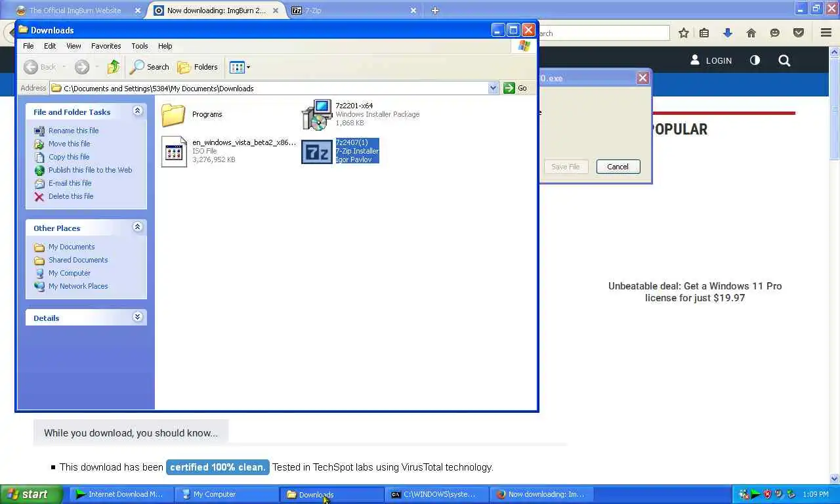The width and height of the screenshot is (840, 504).
Task: Expand the Details panel
Action: point(137,317)
